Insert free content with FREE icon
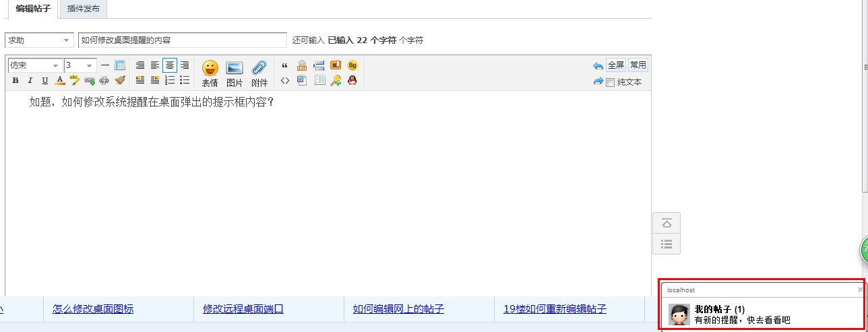868x332 pixels. 302,65
